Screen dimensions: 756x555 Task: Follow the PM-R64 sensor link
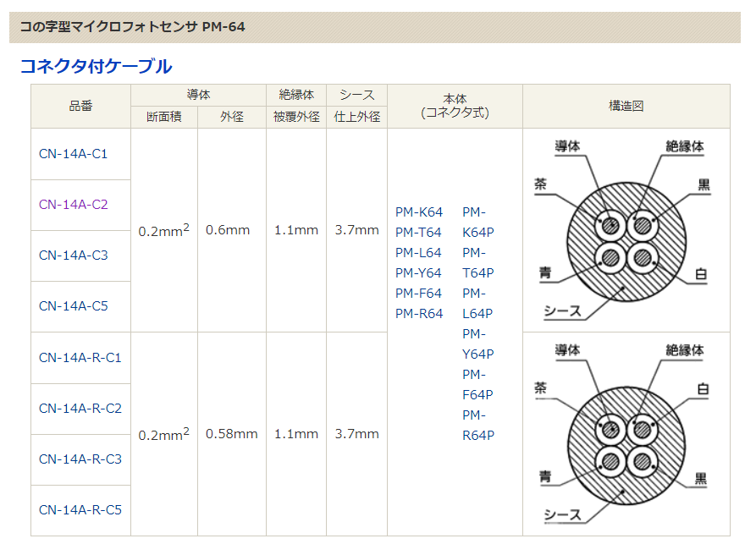(419, 313)
